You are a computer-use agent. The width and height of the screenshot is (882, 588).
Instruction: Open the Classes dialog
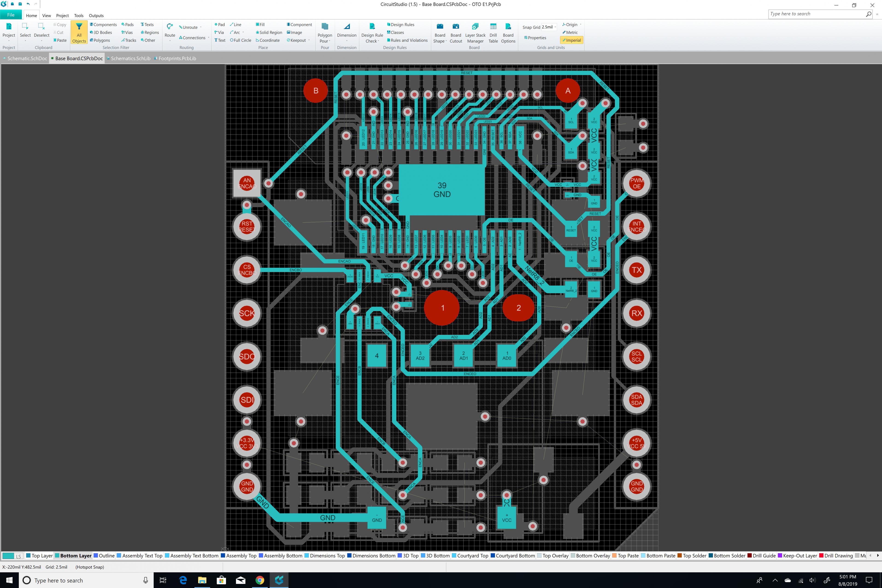tap(395, 32)
